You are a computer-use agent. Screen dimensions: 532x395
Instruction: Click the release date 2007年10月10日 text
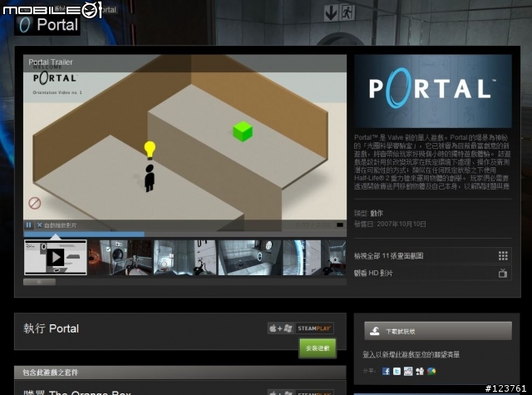tap(401, 224)
